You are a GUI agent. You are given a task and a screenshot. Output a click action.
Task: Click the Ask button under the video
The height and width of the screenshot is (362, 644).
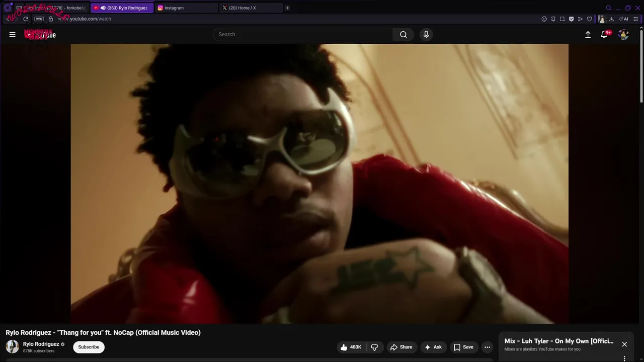[x=433, y=347]
